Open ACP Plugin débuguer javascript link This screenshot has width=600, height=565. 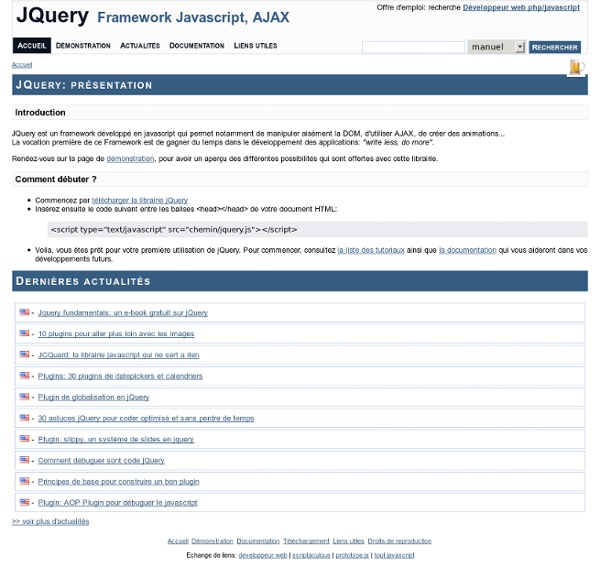[117, 503]
